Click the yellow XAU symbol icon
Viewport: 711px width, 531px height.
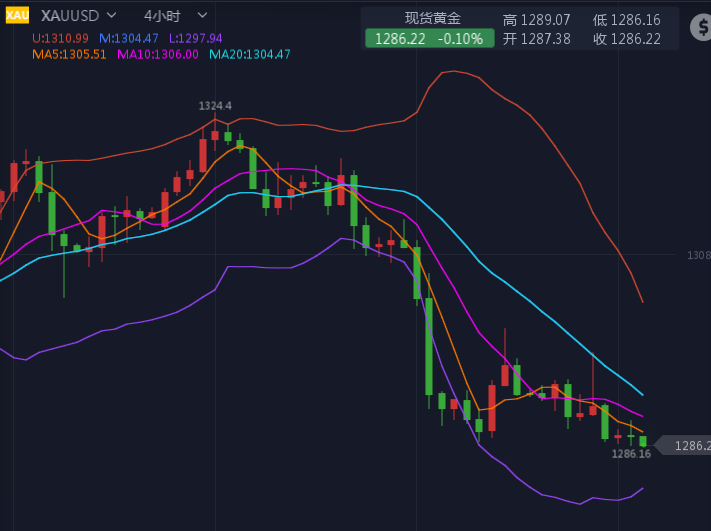[x=17, y=15]
